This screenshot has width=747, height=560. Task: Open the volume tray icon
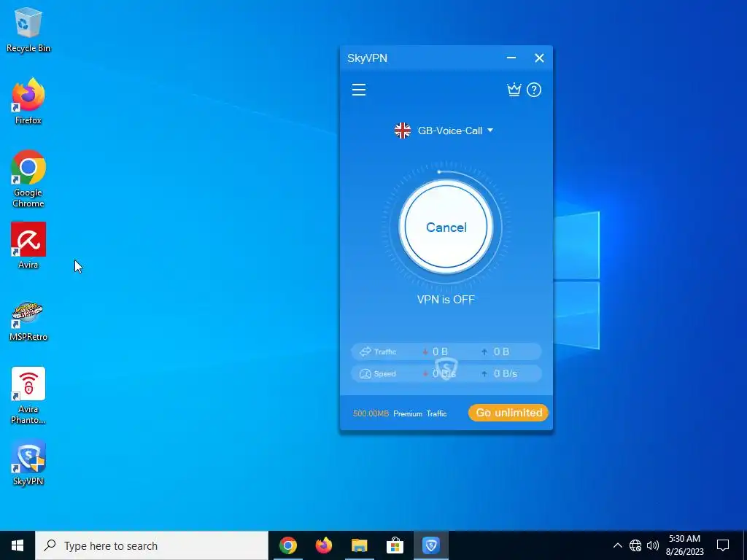tap(653, 545)
